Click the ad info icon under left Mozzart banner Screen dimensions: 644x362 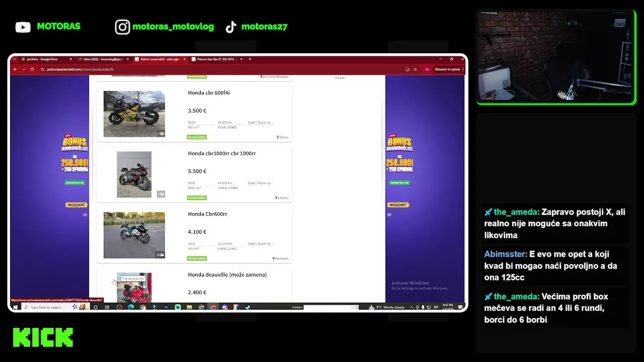tap(85, 215)
